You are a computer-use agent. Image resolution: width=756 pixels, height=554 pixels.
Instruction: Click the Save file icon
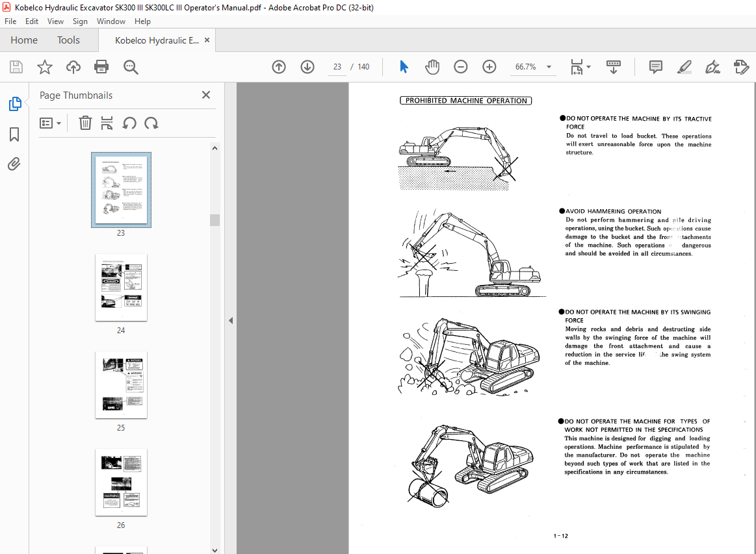[x=16, y=67]
